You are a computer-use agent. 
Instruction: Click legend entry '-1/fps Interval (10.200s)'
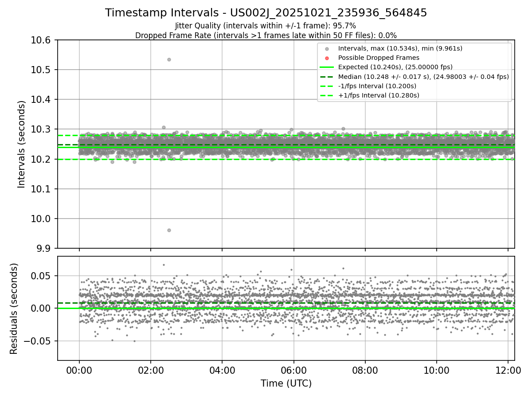[x=377, y=86]
